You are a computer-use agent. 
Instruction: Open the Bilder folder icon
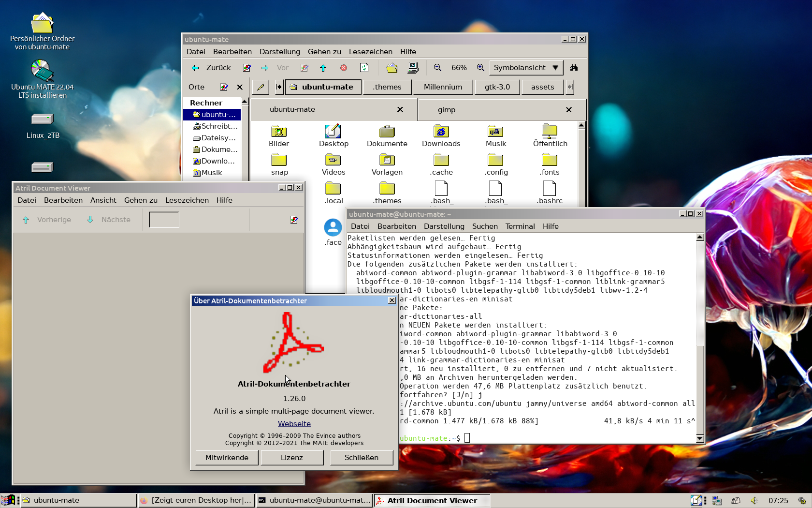(x=279, y=131)
